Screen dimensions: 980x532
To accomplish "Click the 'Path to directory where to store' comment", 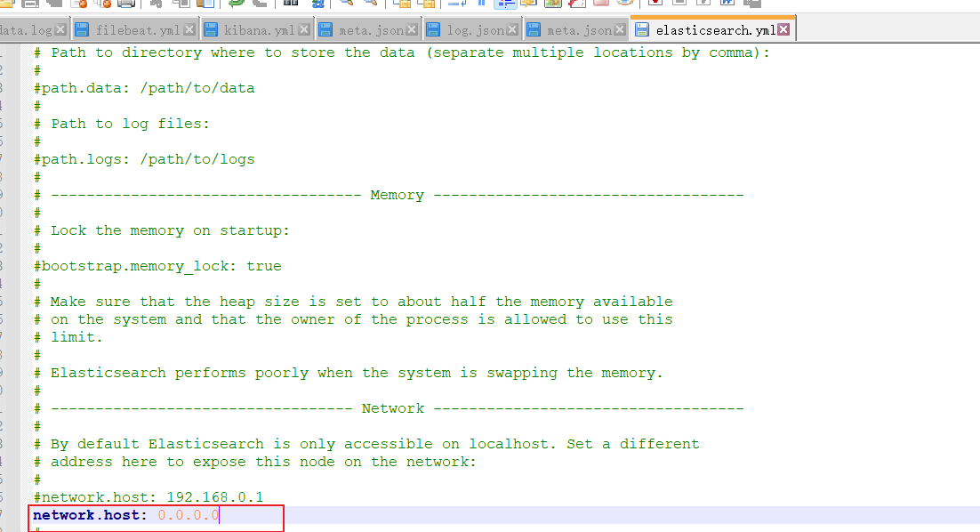I will 402,52.
